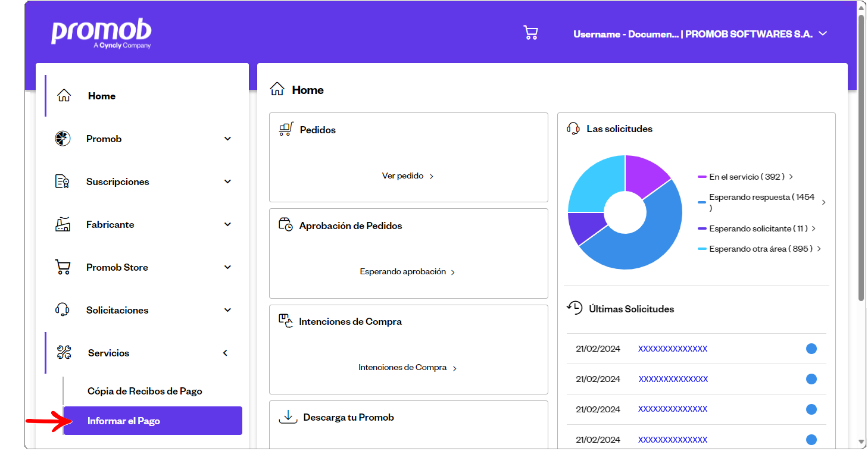868x451 pixels.
Task: Open second XXXXXXXXXXXXXX request link
Action: [x=673, y=379]
